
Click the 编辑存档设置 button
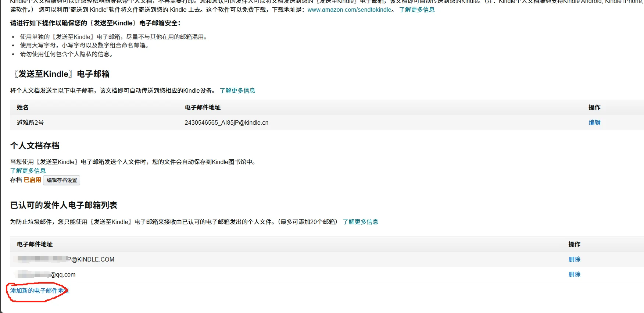point(62,180)
